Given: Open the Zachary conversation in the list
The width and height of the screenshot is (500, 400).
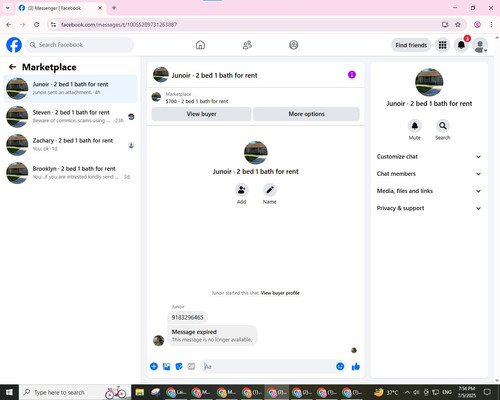Looking at the screenshot, I should tap(70, 145).
